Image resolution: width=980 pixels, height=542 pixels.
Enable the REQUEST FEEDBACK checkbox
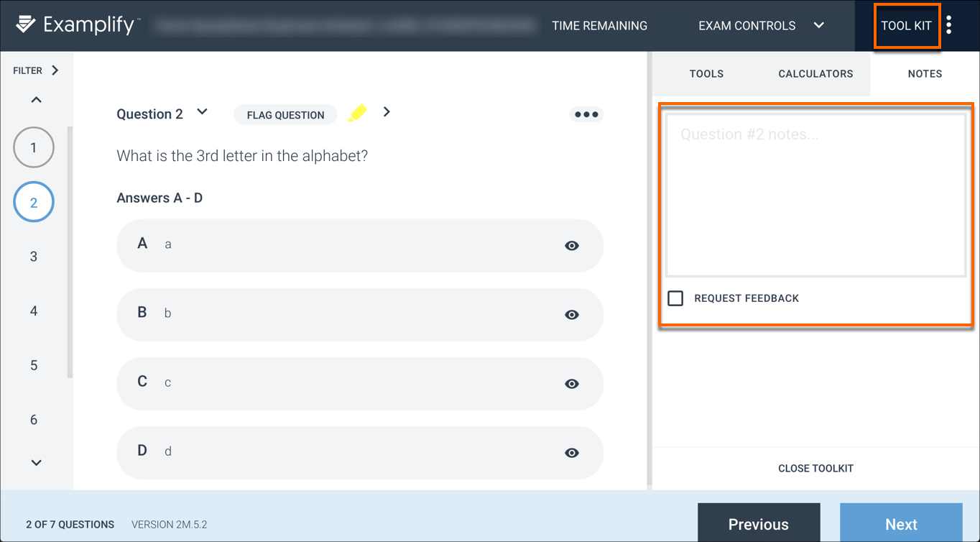(x=675, y=298)
